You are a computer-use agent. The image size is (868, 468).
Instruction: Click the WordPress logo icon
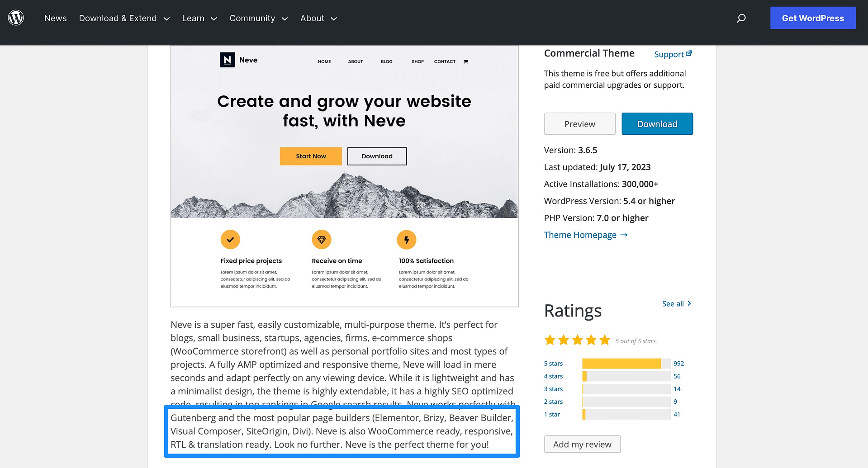(16, 17)
